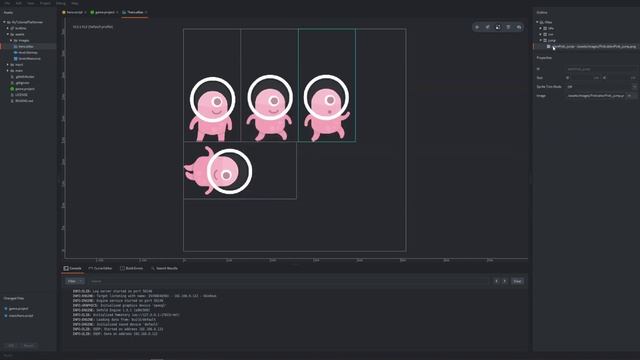Collapse the images folder in Assets tree
640x360 pixels.
11,40
